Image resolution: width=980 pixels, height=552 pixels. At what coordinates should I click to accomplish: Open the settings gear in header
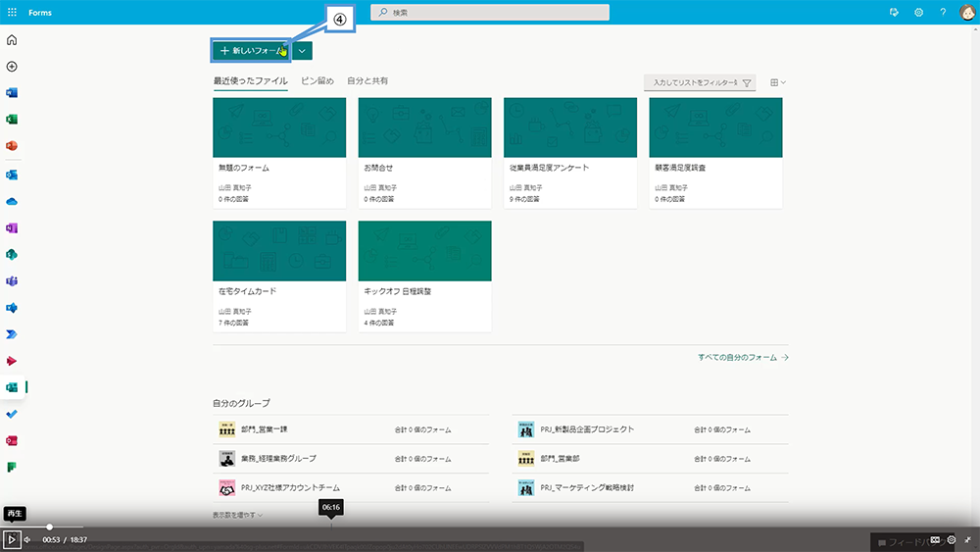[x=918, y=13]
